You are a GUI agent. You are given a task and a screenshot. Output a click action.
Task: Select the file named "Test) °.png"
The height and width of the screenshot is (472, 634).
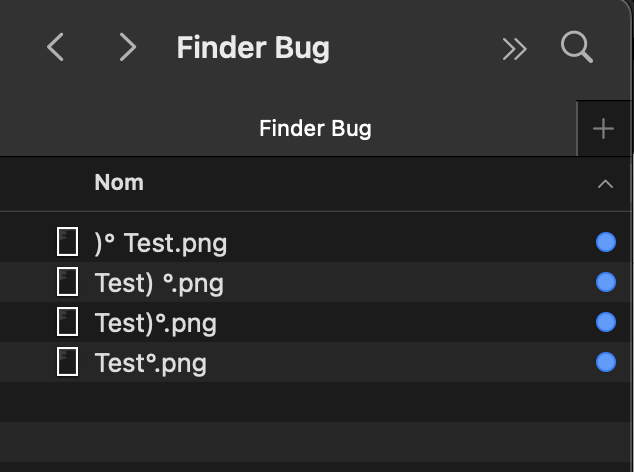(158, 283)
